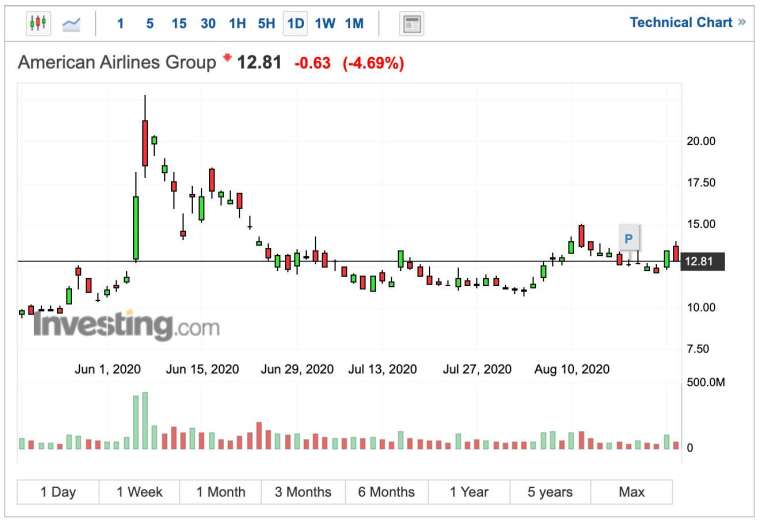Select the 1W interval
Image resolution: width=760 pixels, height=522 pixels.
(x=325, y=23)
